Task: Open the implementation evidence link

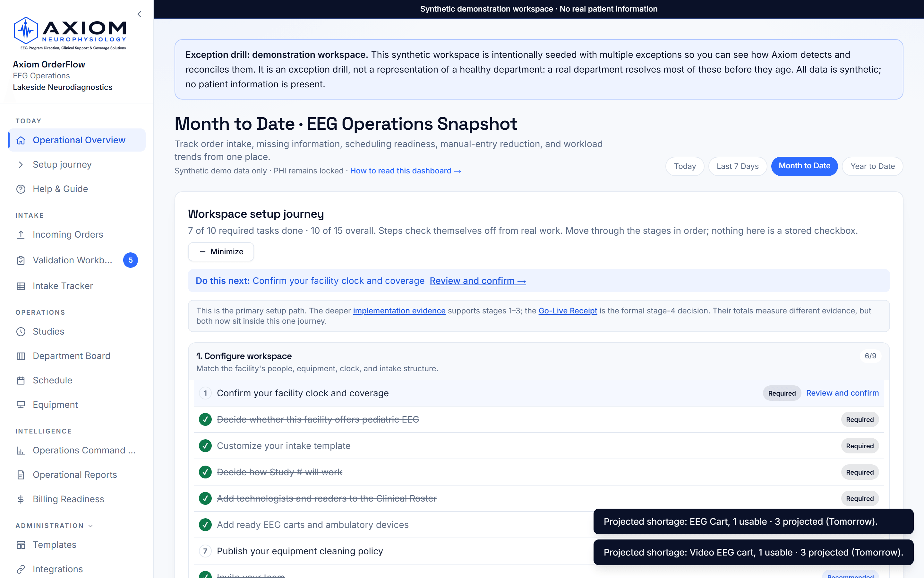Action: tap(399, 311)
